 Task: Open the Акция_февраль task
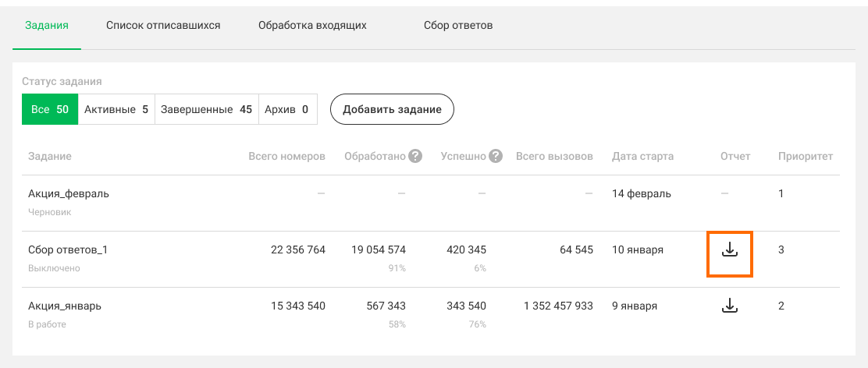coord(69,194)
